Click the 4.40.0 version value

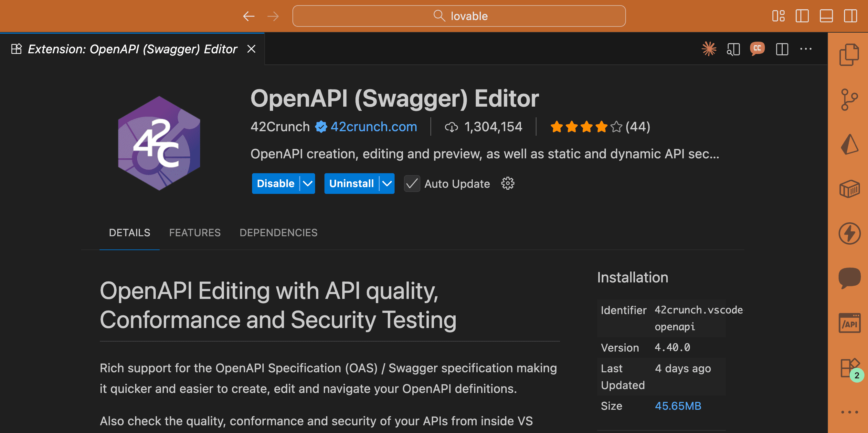pyautogui.click(x=672, y=347)
